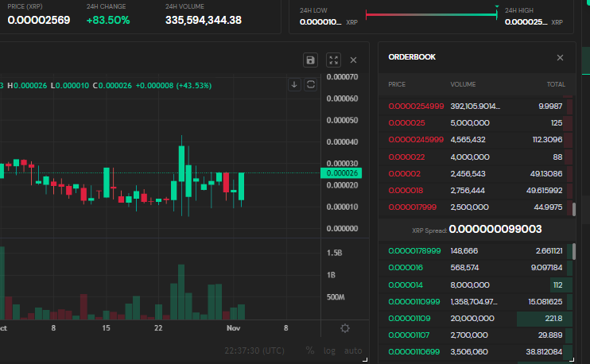The height and width of the screenshot is (364, 590).
Task: Close the chart panel
Action: click(353, 60)
